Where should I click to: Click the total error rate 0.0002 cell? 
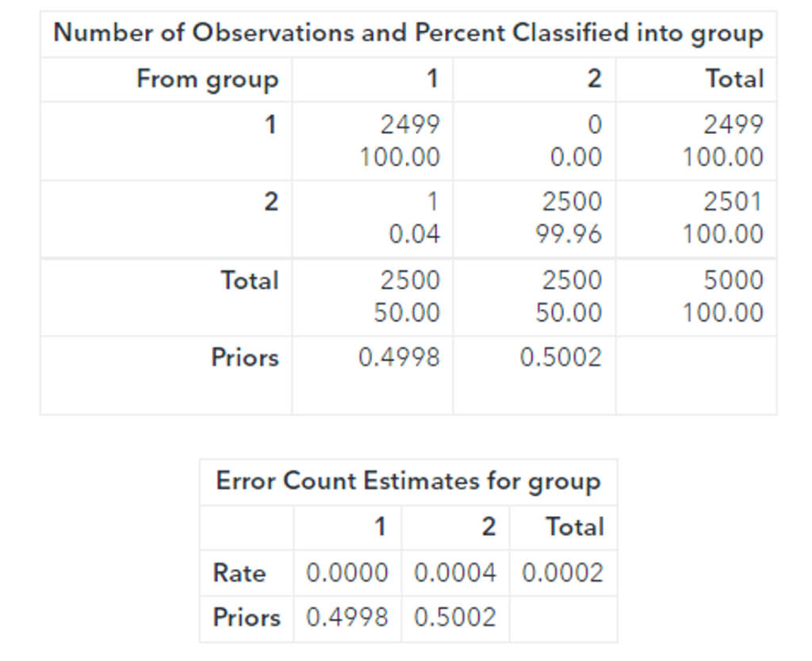pyautogui.click(x=563, y=572)
